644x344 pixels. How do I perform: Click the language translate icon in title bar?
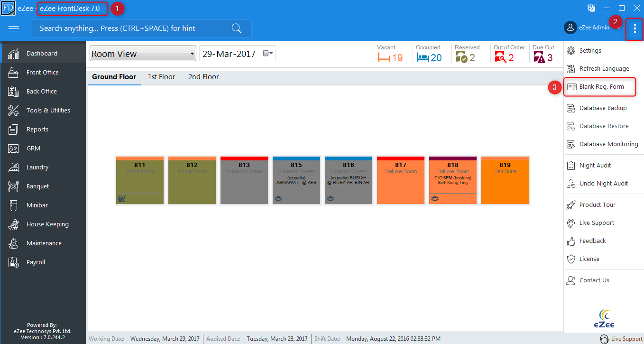591,8
